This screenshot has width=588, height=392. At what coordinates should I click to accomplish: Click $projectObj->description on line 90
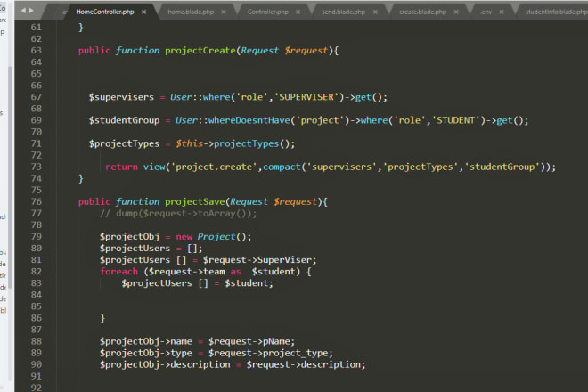pos(165,364)
